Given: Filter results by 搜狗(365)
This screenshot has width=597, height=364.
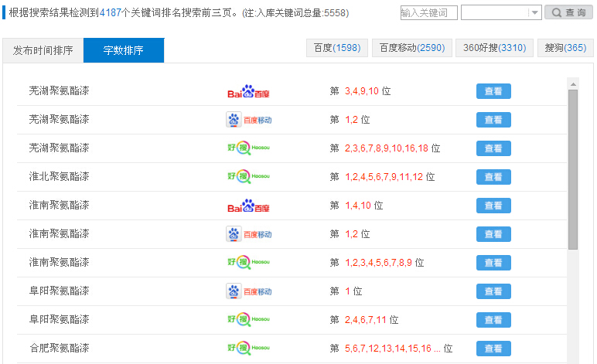Looking at the screenshot, I should [565, 48].
